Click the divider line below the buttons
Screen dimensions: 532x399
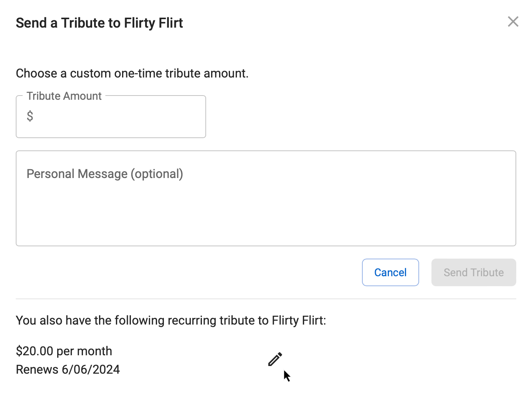point(266,299)
